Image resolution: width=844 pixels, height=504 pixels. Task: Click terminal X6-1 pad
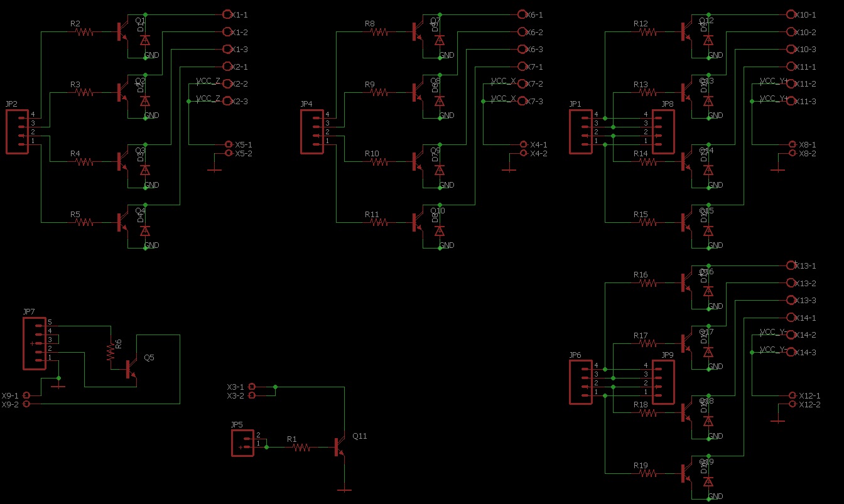click(522, 14)
